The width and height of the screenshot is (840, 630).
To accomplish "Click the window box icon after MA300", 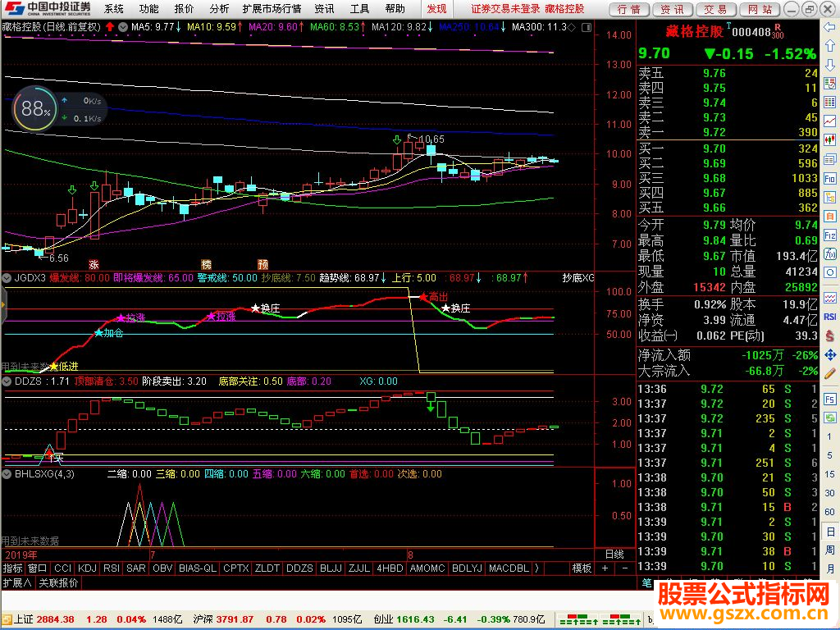I will 587,27.
